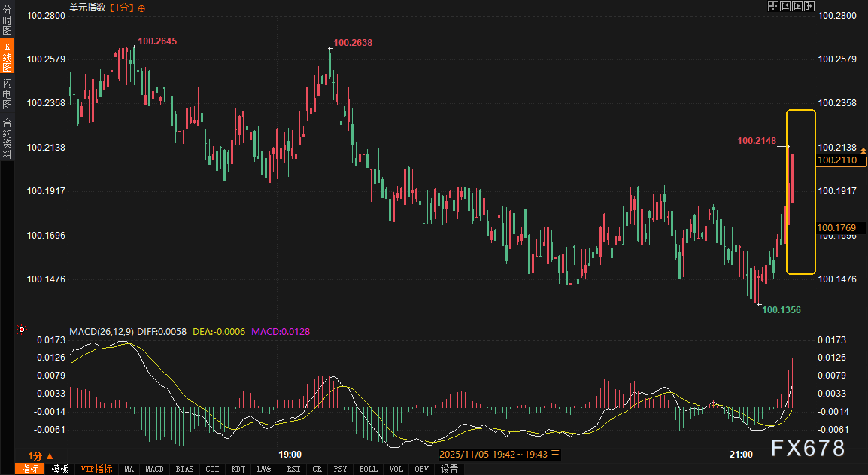Click the orange circled-plus icon beside 美元指数
This screenshot has height=475, width=868.
tap(142, 8)
